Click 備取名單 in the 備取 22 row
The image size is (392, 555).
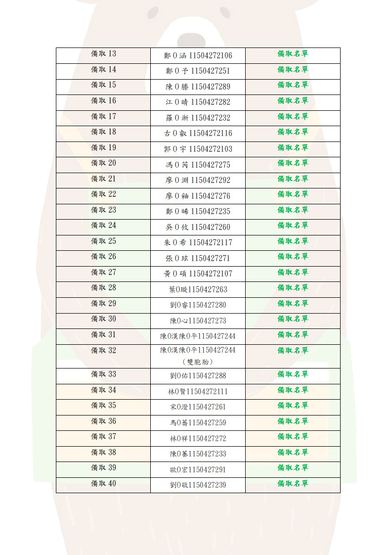tap(293, 194)
